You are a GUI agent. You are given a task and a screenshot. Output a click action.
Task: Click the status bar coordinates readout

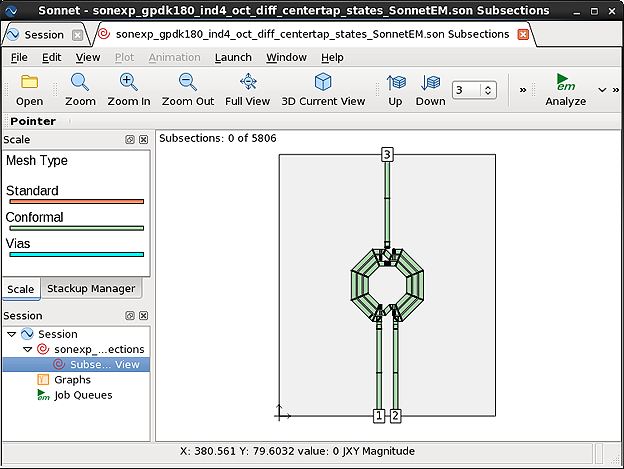pyautogui.click(x=297, y=451)
